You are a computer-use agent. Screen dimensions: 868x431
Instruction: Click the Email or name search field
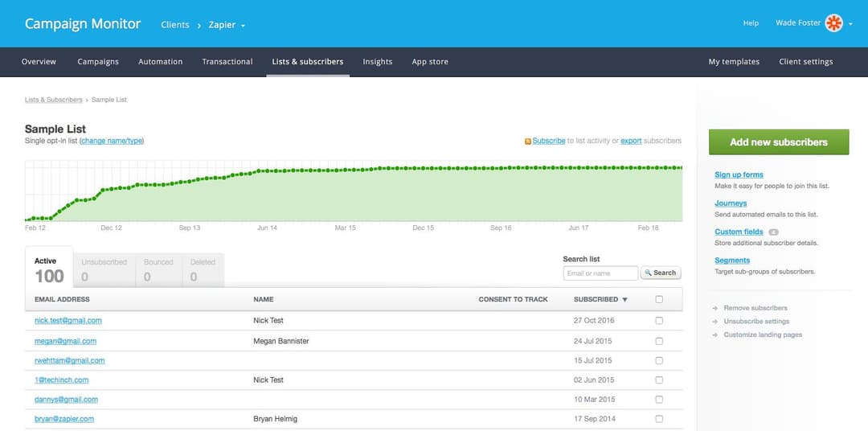[600, 273]
